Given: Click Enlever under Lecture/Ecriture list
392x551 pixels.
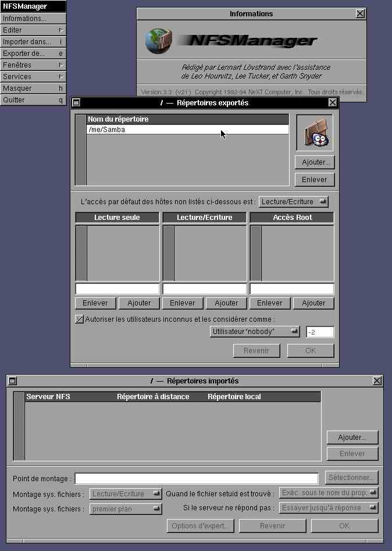Looking at the screenshot, I should click(182, 303).
